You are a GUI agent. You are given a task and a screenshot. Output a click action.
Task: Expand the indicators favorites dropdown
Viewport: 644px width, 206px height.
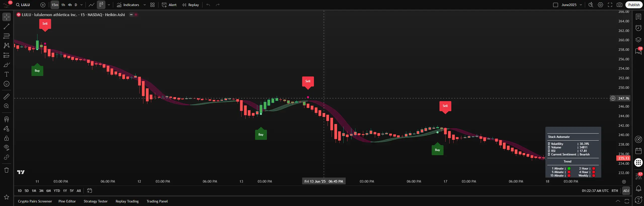coord(145,5)
